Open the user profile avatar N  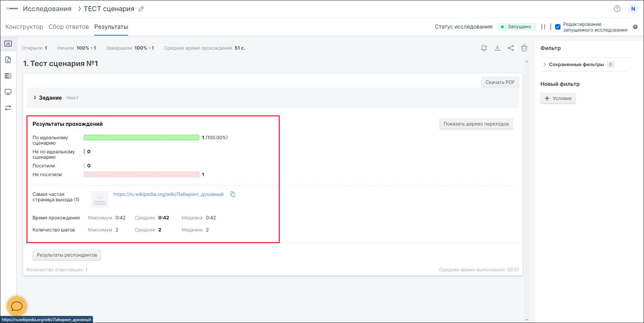click(x=633, y=9)
